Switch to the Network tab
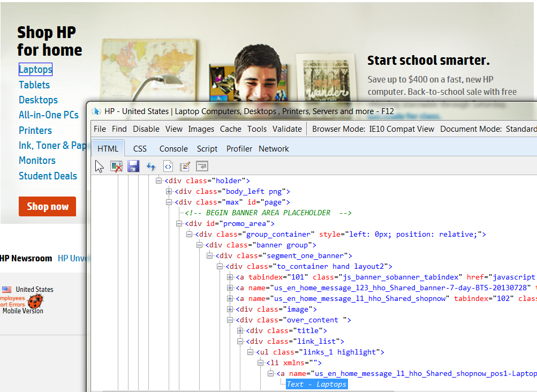This screenshot has width=537, height=392. [274, 149]
